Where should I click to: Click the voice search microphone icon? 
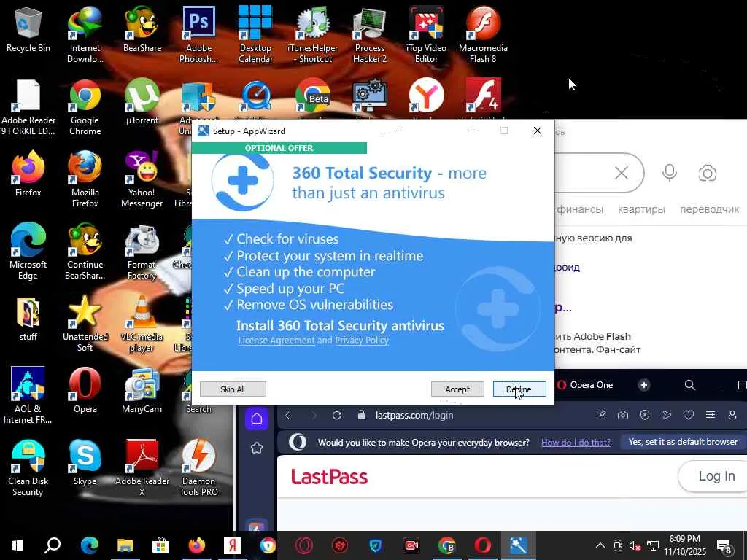(670, 173)
